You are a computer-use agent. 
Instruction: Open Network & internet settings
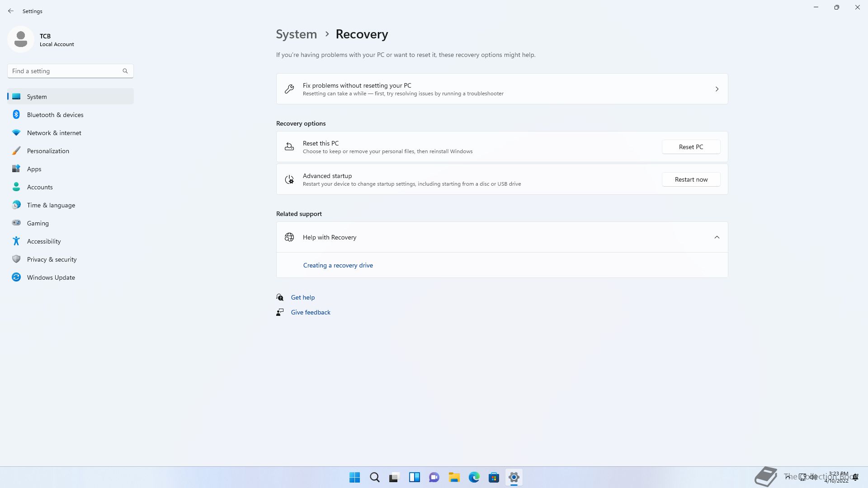coord(71,133)
